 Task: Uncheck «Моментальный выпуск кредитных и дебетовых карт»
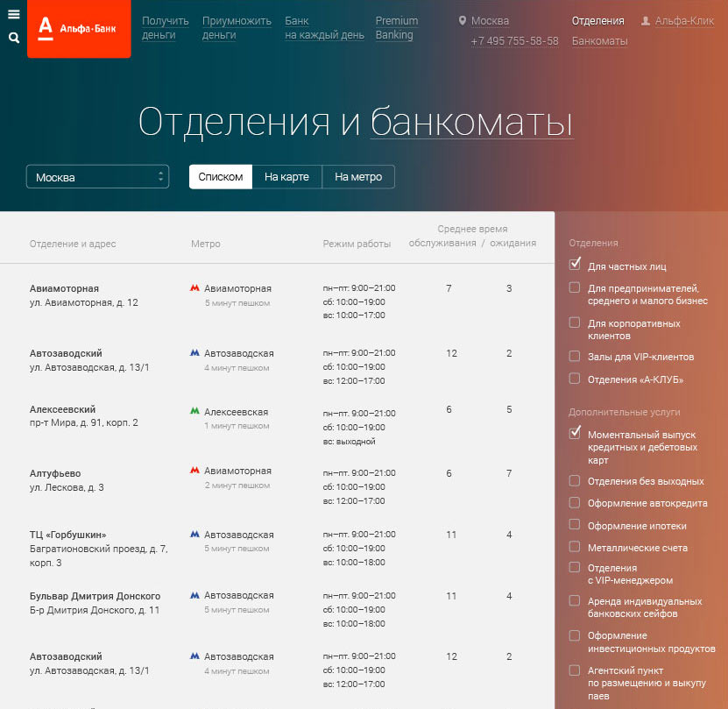tap(575, 431)
